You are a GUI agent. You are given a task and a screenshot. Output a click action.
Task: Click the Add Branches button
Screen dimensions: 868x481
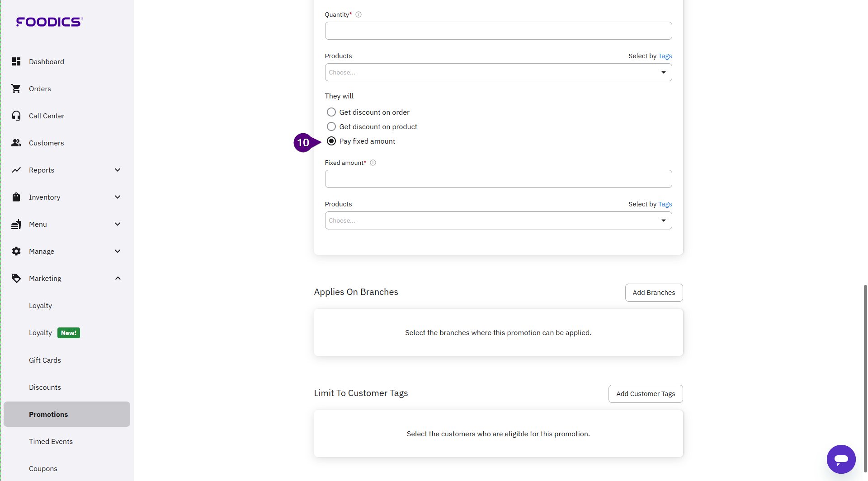click(653, 293)
